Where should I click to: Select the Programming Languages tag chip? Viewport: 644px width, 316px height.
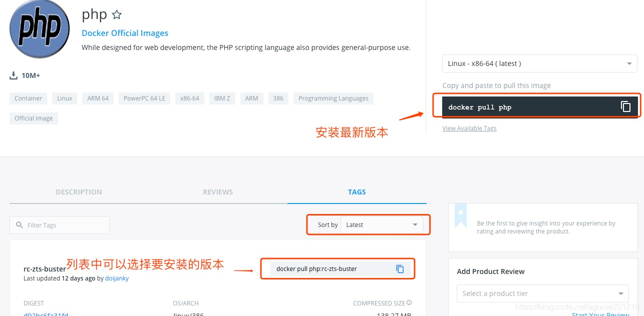pyautogui.click(x=334, y=98)
